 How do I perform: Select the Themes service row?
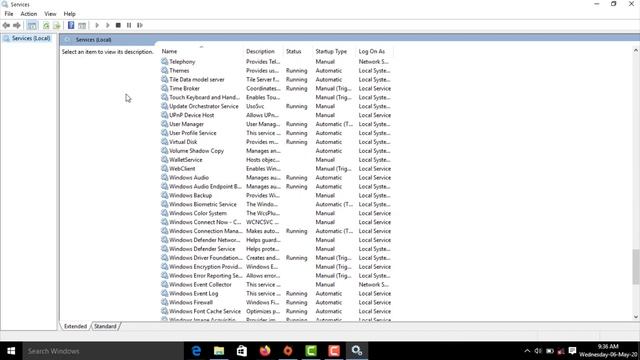tap(276, 71)
